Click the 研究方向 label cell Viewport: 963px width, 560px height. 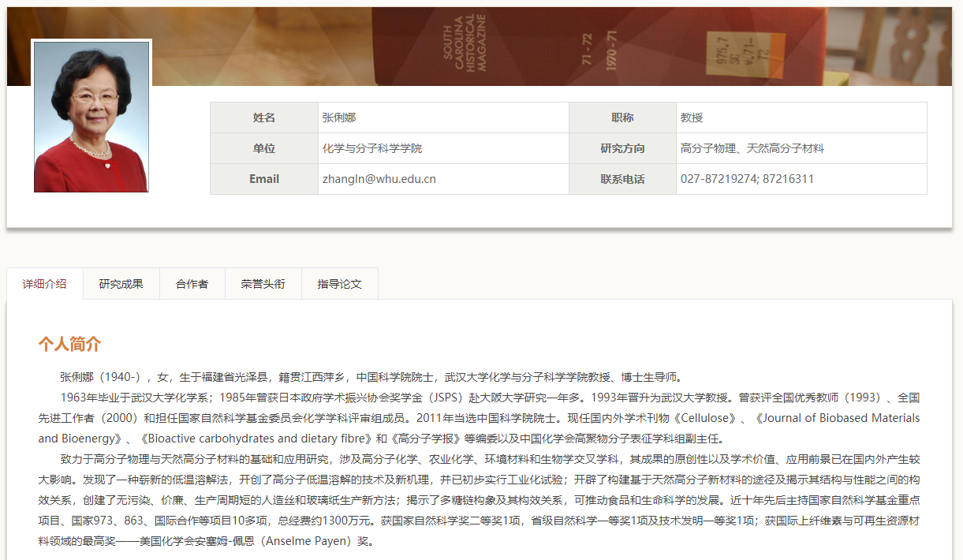click(x=622, y=147)
